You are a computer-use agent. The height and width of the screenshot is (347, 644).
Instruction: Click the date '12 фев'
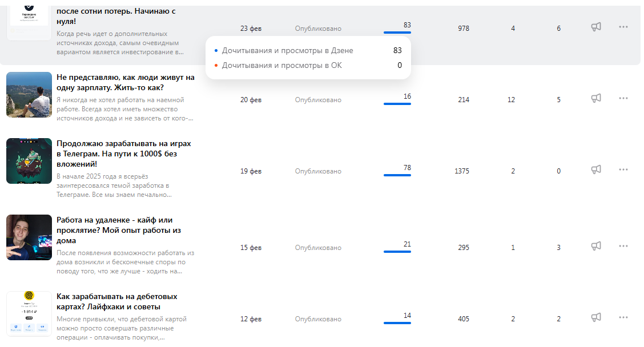pos(251,319)
